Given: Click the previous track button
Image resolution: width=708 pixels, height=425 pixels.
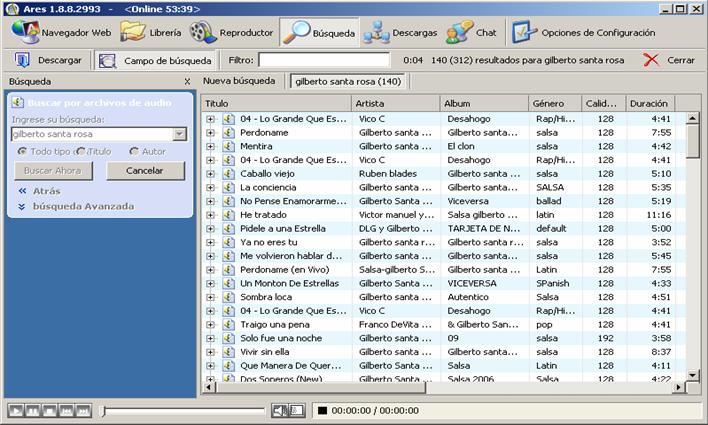Looking at the screenshot, I should [x=66, y=411].
